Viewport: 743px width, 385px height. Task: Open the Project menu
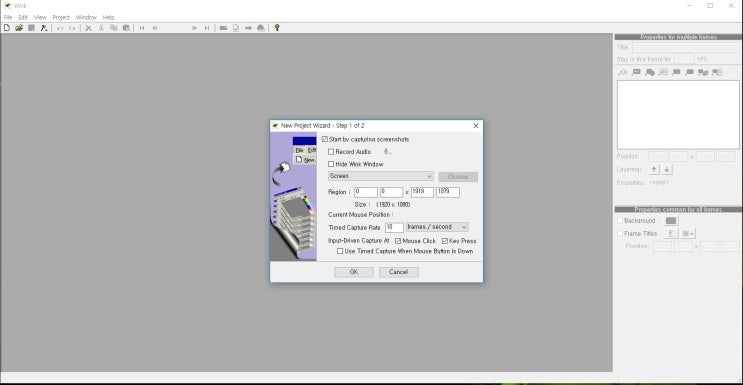click(61, 17)
